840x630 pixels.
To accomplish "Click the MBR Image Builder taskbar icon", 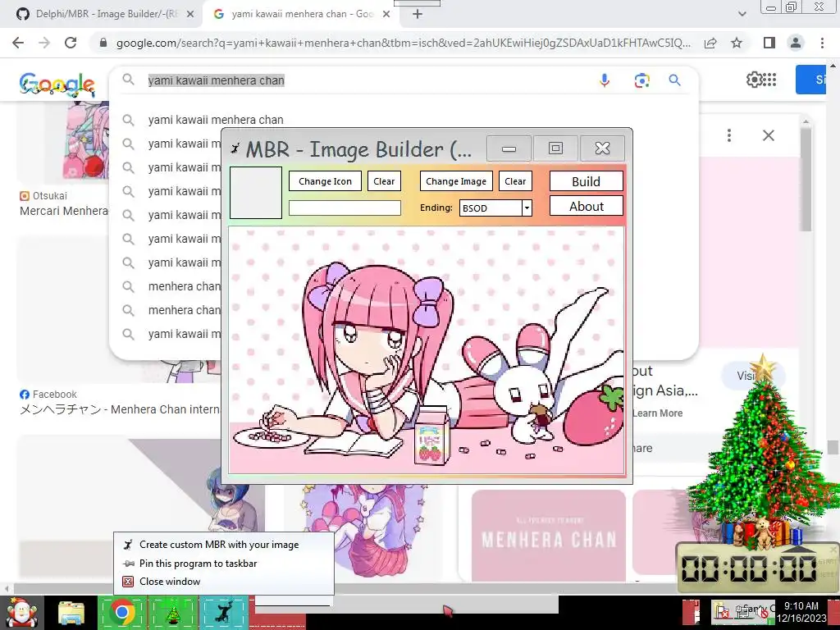I will coord(223,612).
